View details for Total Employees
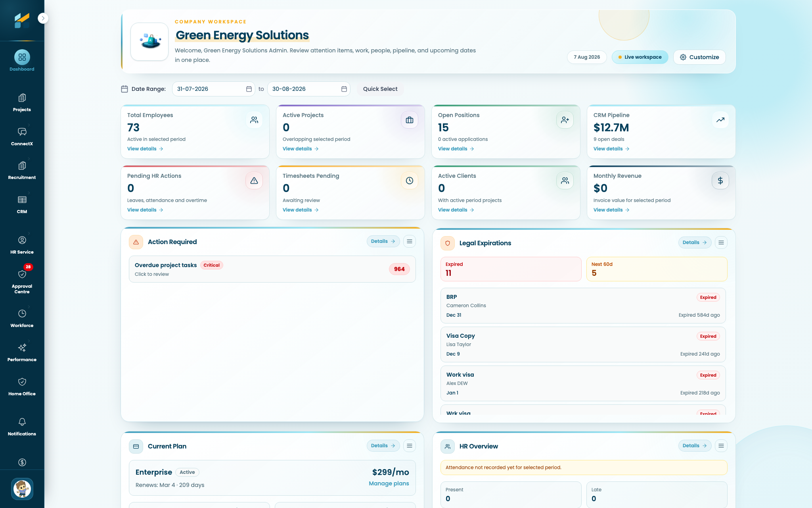 tap(145, 149)
